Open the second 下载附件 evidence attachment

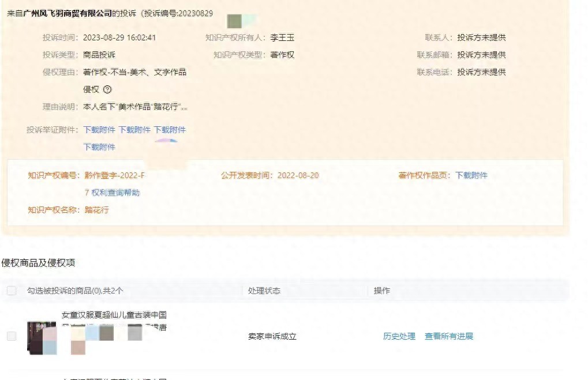click(x=134, y=130)
